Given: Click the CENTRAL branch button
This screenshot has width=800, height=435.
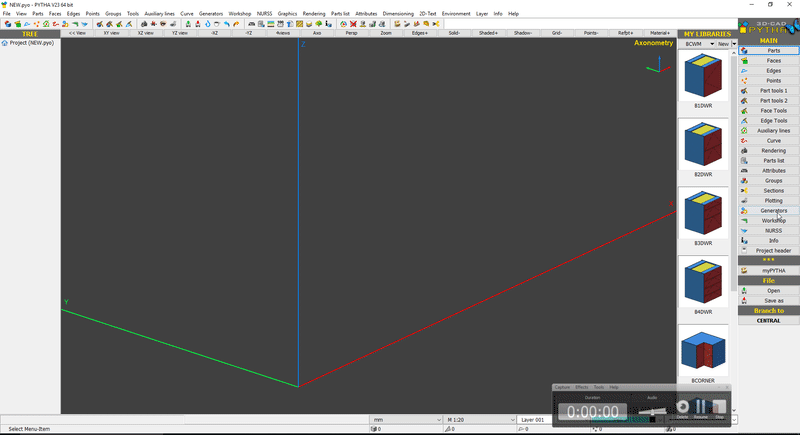Looking at the screenshot, I should (769, 321).
